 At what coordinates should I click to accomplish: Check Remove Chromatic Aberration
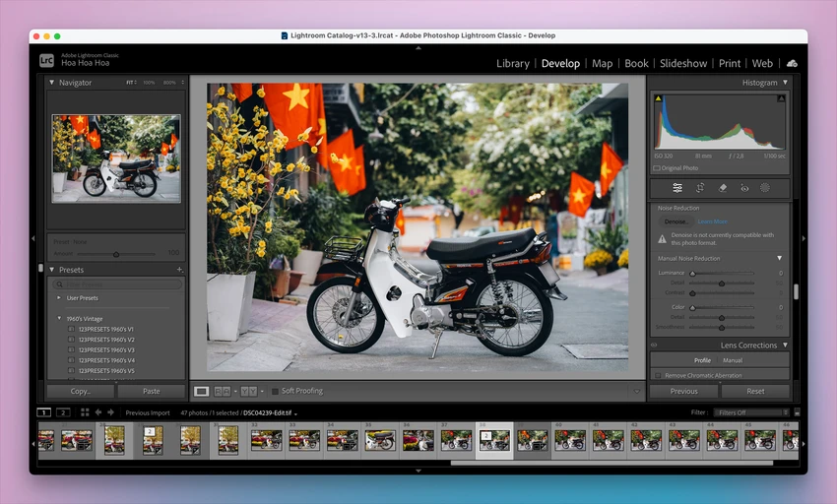coord(658,375)
